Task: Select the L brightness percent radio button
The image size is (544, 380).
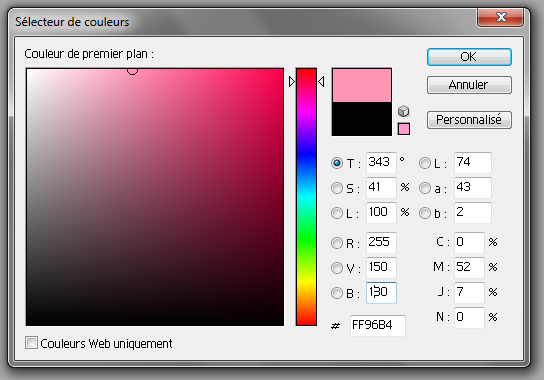Action: pos(337,213)
